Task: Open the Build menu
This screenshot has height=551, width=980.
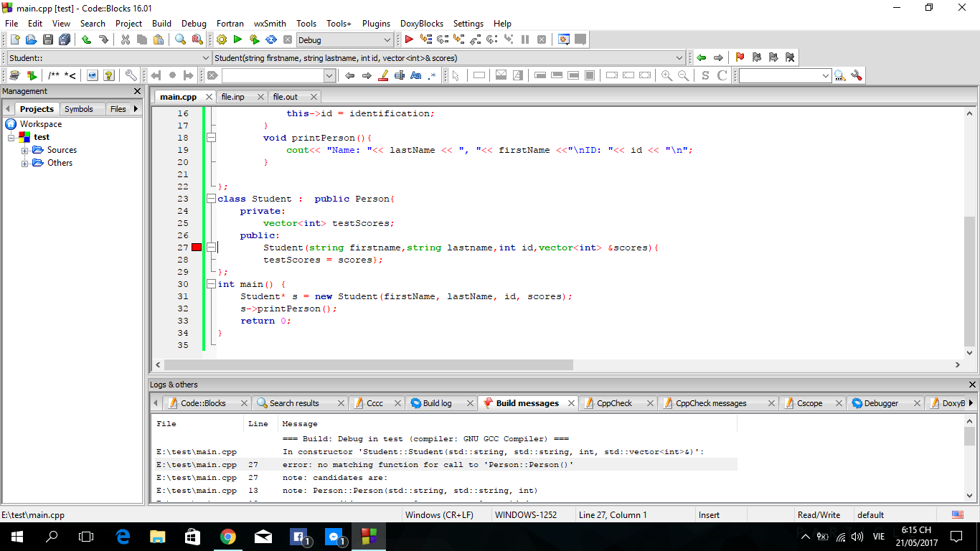Action: click(161, 24)
